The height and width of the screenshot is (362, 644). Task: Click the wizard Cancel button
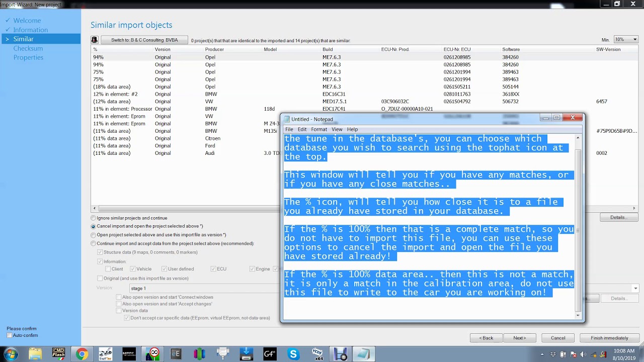[558, 338]
